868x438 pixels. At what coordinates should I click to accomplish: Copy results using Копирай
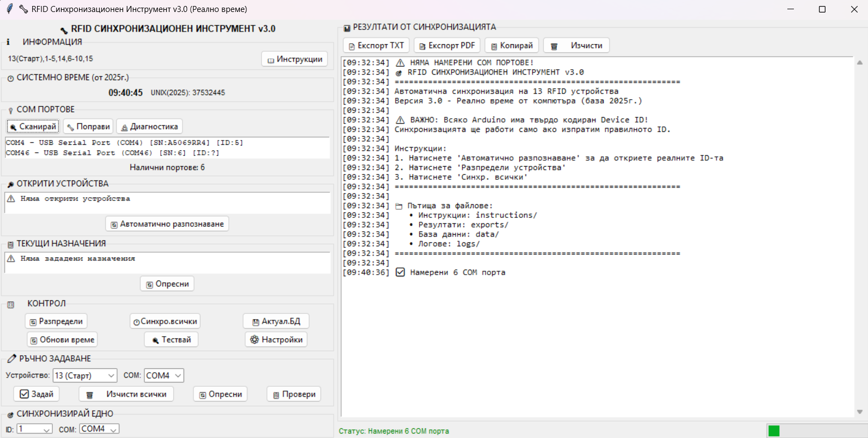pyautogui.click(x=512, y=45)
